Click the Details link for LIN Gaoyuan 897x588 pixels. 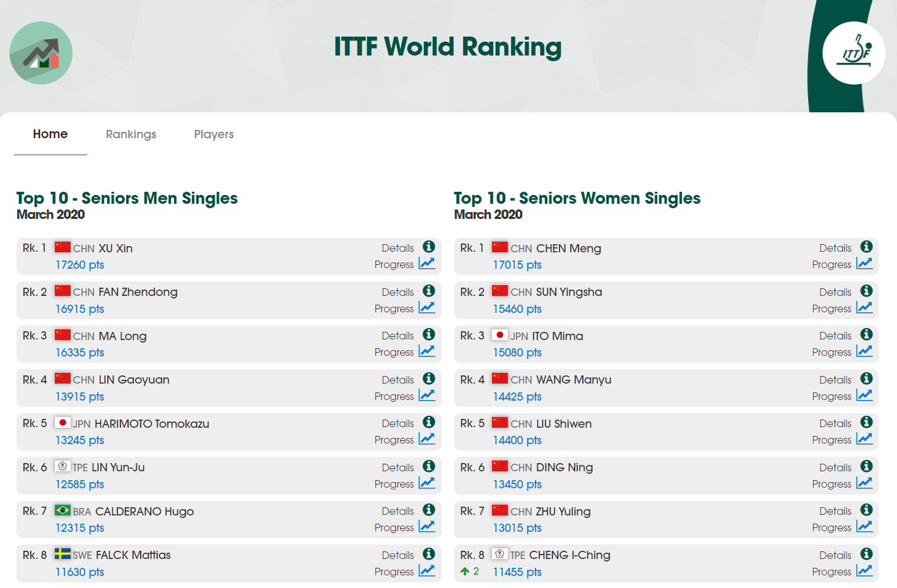pyautogui.click(x=397, y=380)
